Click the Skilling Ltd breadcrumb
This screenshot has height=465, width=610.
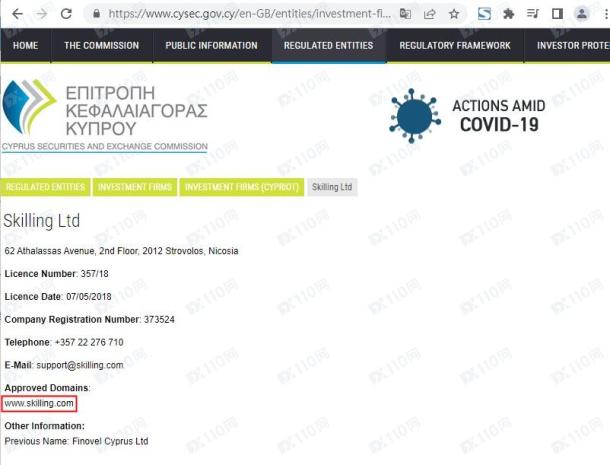point(332,187)
